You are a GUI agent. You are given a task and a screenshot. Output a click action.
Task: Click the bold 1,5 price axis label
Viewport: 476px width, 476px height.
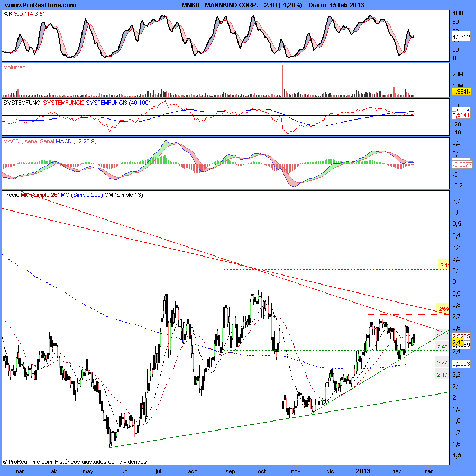[x=457, y=455]
